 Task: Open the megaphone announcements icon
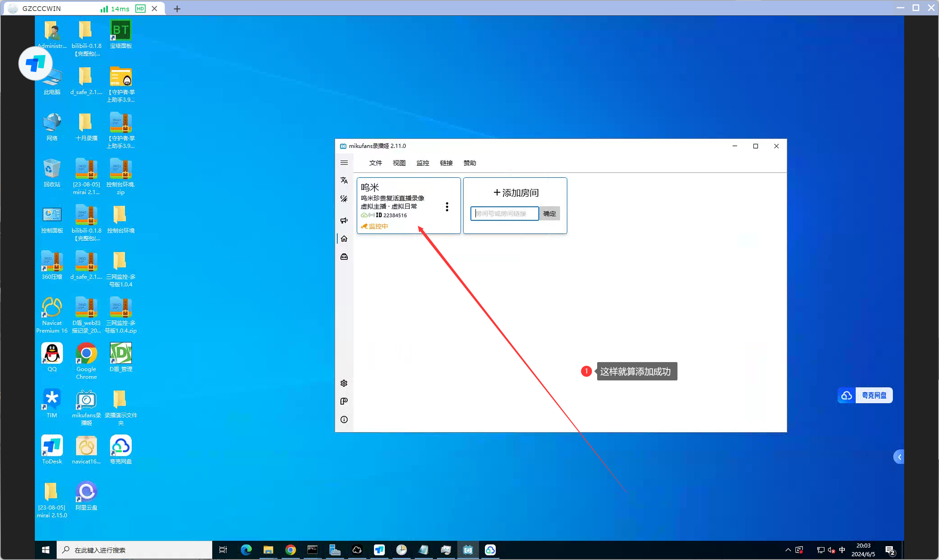tap(344, 220)
